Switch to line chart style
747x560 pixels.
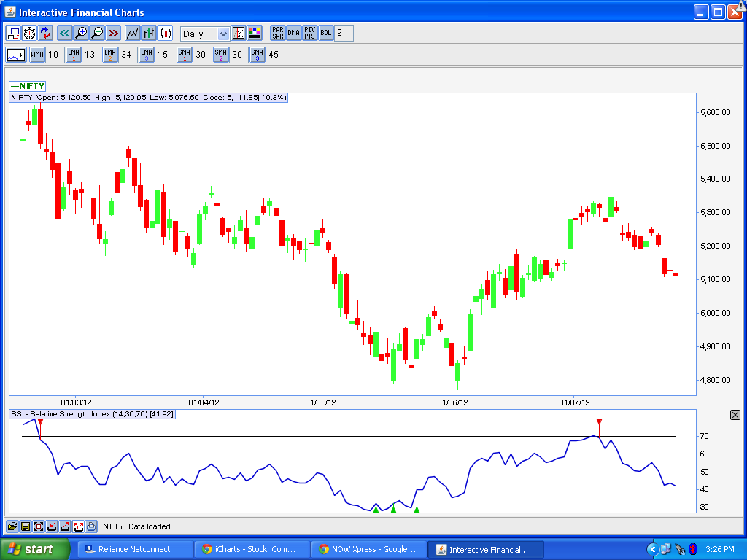pos(133,34)
